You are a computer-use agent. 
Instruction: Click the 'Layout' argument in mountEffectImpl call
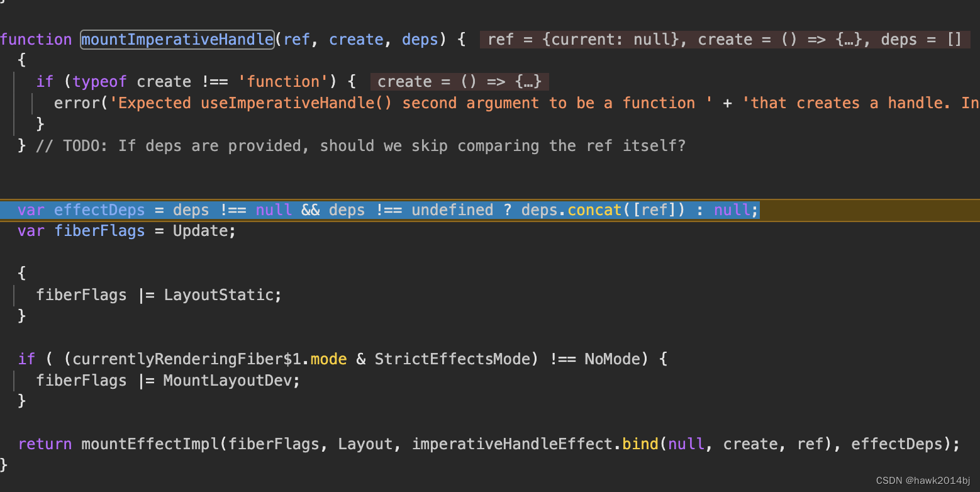[x=365, y=444]
